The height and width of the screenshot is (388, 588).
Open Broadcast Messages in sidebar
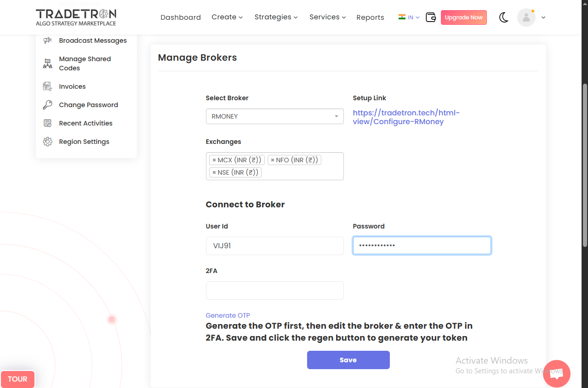[x=93, y=40]
